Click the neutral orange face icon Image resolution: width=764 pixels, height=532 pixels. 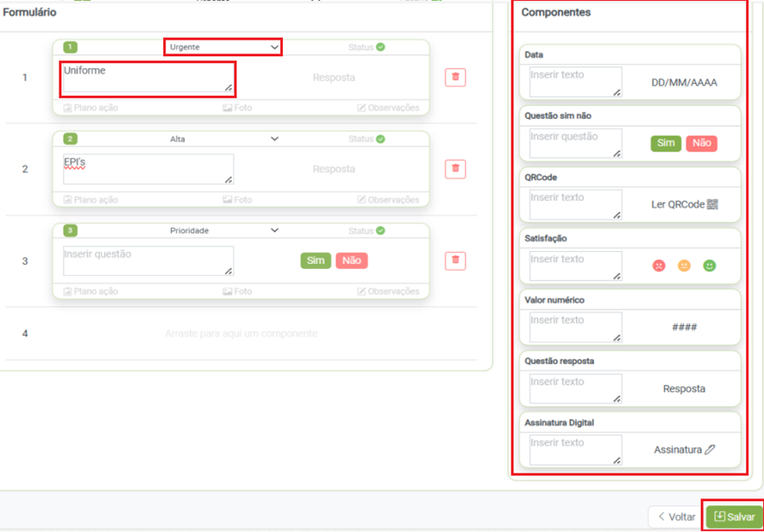coord(684,266)
